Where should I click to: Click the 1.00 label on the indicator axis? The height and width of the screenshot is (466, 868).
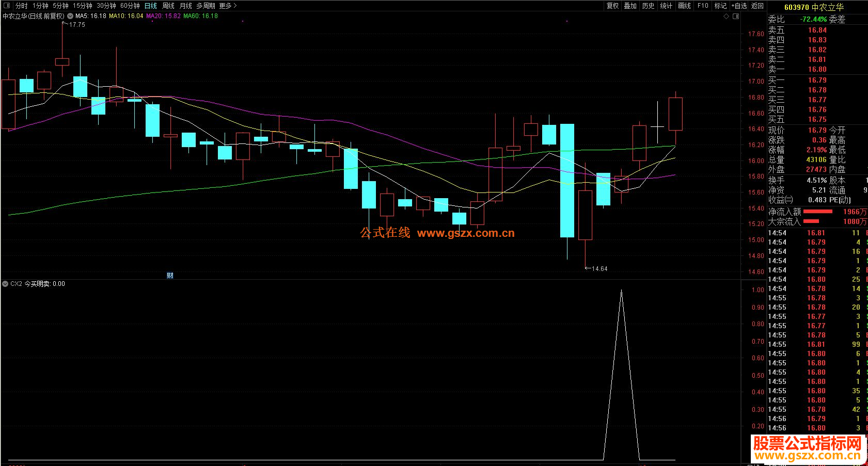coord(757,290)
